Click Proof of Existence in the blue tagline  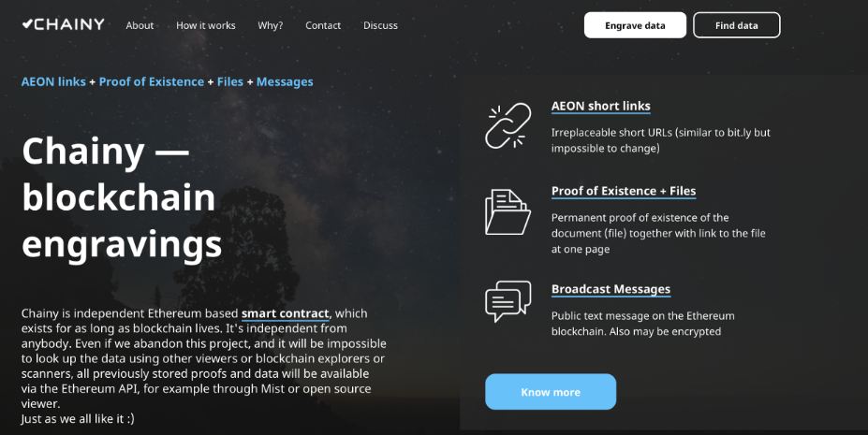pos(152,81)
